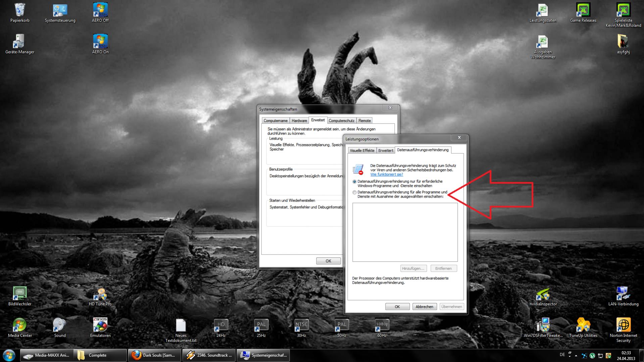The width and height of the screenshot is (644, 362).
Task: Open the Papierkorb recycle bin icon
Action: [x=20, y=13]
